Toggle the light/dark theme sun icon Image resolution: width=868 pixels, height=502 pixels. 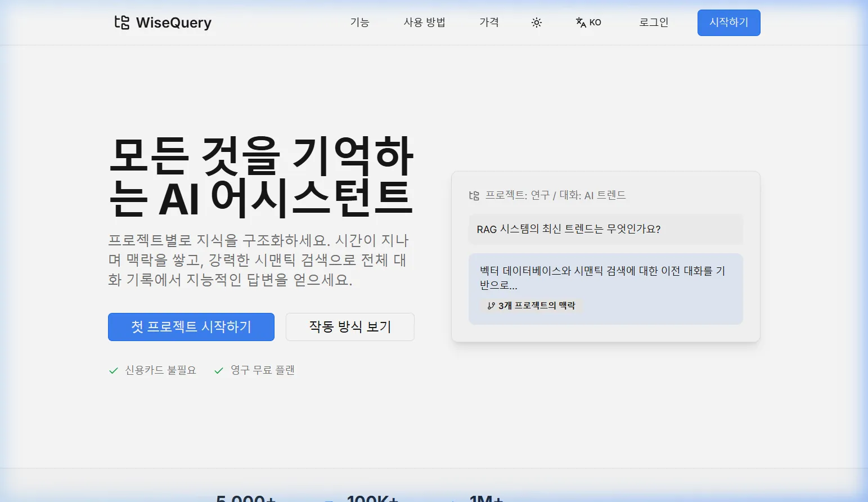pyautogui.click(x=536, y=23)
